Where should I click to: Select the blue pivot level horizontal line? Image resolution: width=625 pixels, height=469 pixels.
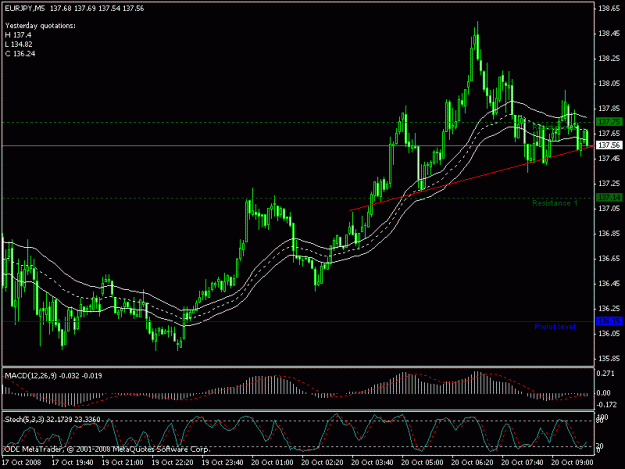click(x=299, y=322)
